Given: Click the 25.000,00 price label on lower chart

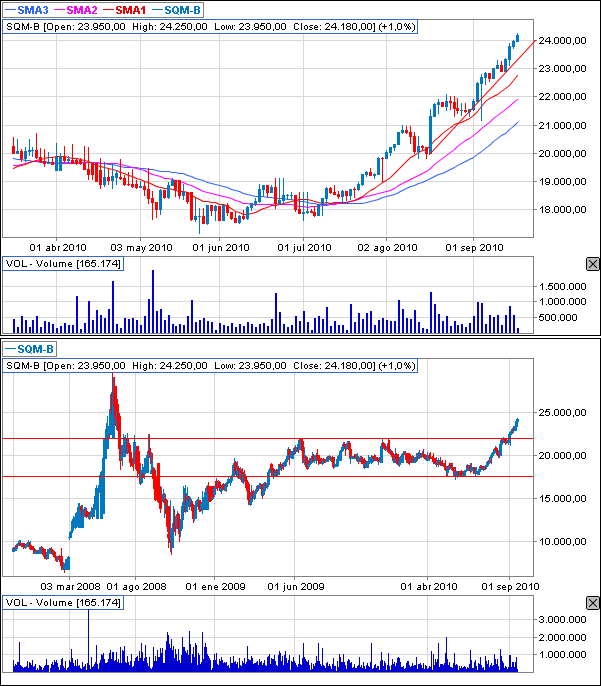Looking at the screenshot, I should pos(562,413).
